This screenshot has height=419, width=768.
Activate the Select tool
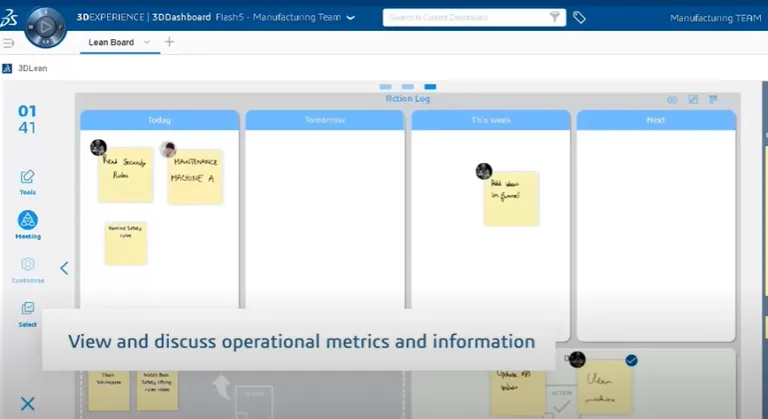pos(27,314)
